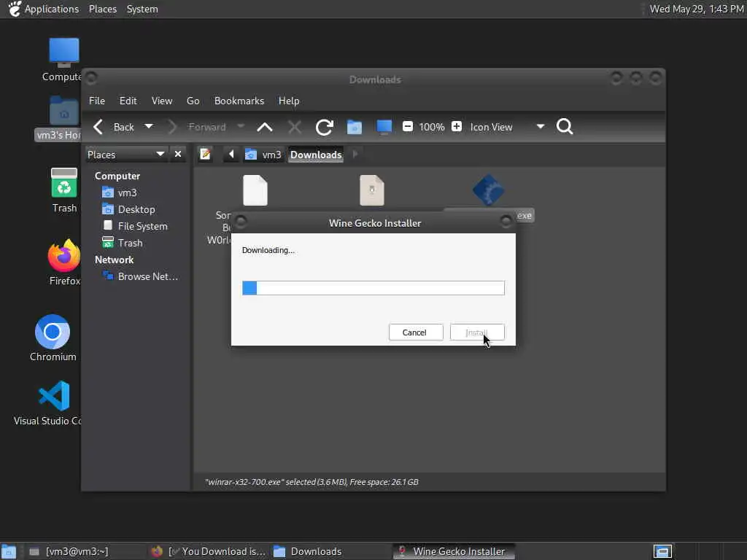Click the Wine Gecko window menu button
Viewport: 747px width, 560px height.
tap(241, 221)
